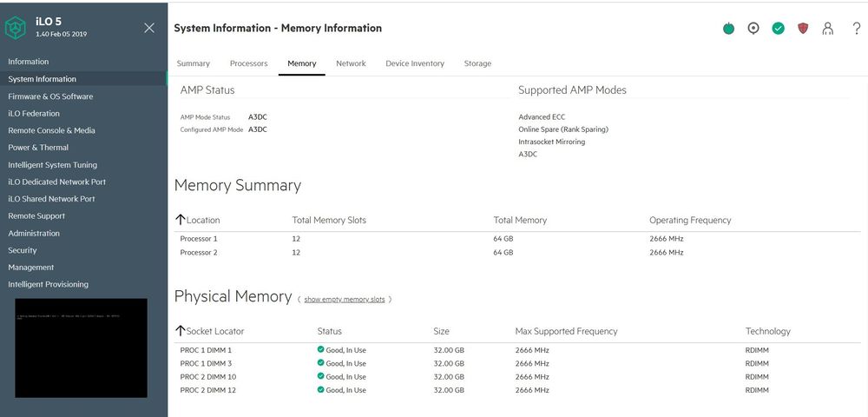868x417 pixels.
Task: Select System Information in the sidebar
Action: point(83,79)
